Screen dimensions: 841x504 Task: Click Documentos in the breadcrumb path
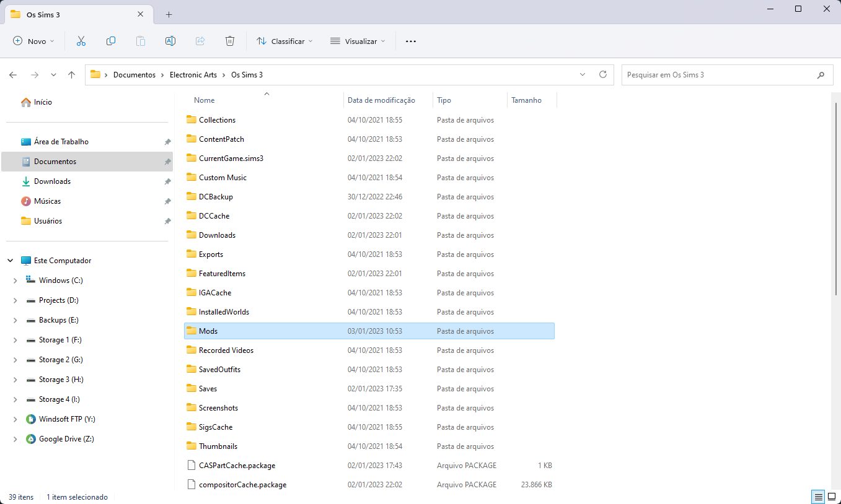click(134, 75)
